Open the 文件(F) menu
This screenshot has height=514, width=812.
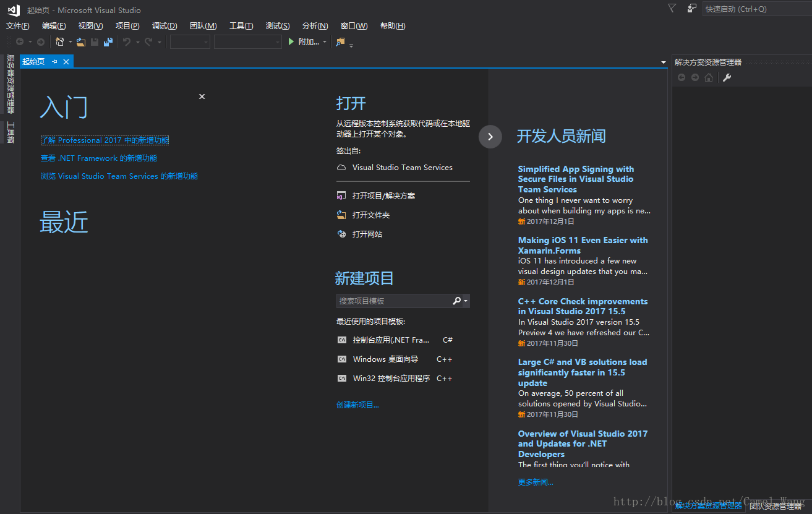(x=18, y=26)
